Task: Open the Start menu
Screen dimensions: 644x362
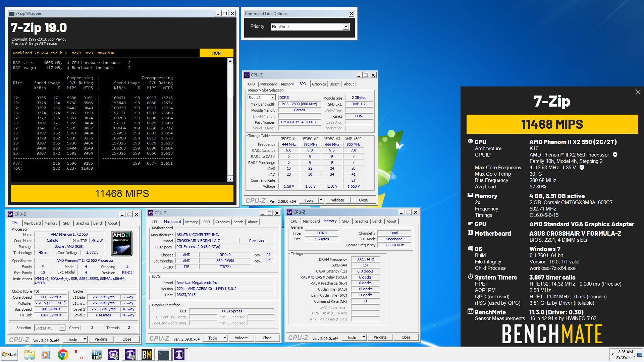Action: pos(9,354)
